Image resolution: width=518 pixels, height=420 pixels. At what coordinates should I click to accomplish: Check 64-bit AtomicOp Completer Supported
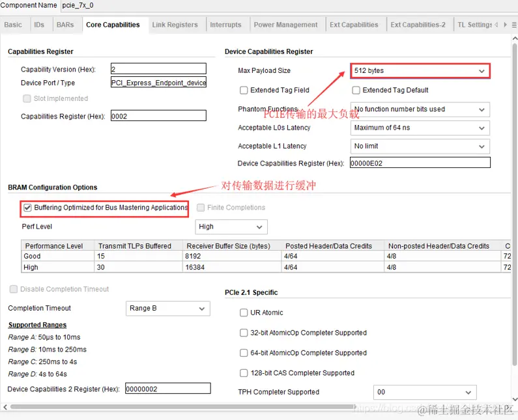244,353
